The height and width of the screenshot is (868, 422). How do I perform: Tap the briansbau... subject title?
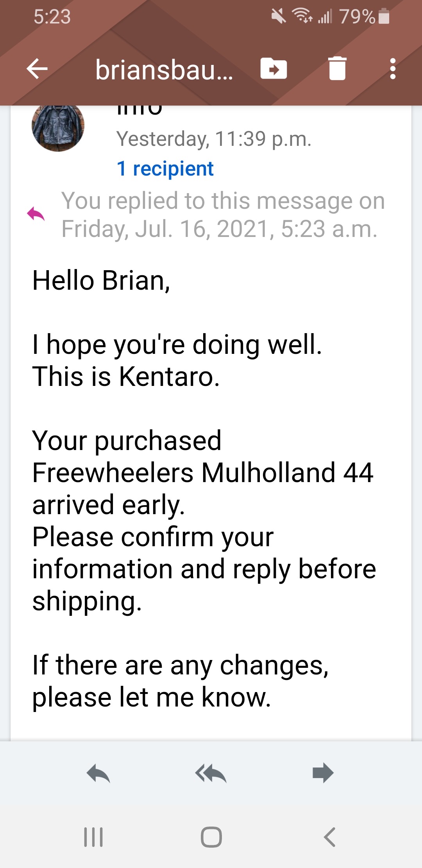(x=164, y=70)
